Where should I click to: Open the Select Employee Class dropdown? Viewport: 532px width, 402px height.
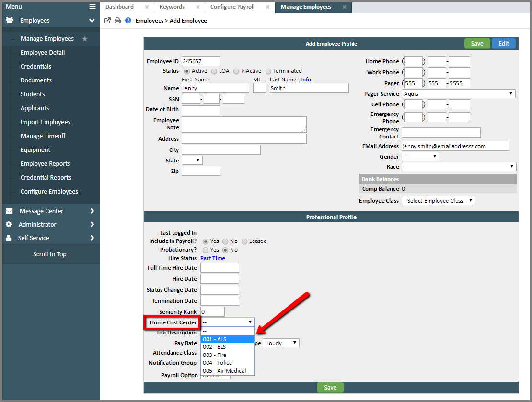pyautogui.click(x=438, y=200)
